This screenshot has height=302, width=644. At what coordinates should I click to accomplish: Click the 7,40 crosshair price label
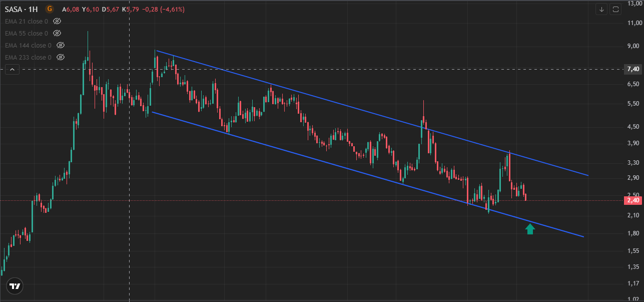(x=633, y=69)
